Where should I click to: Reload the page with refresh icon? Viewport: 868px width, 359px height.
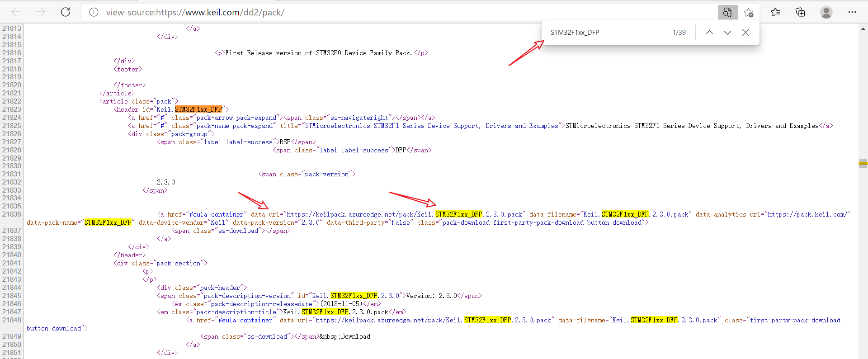pos(66,12)
